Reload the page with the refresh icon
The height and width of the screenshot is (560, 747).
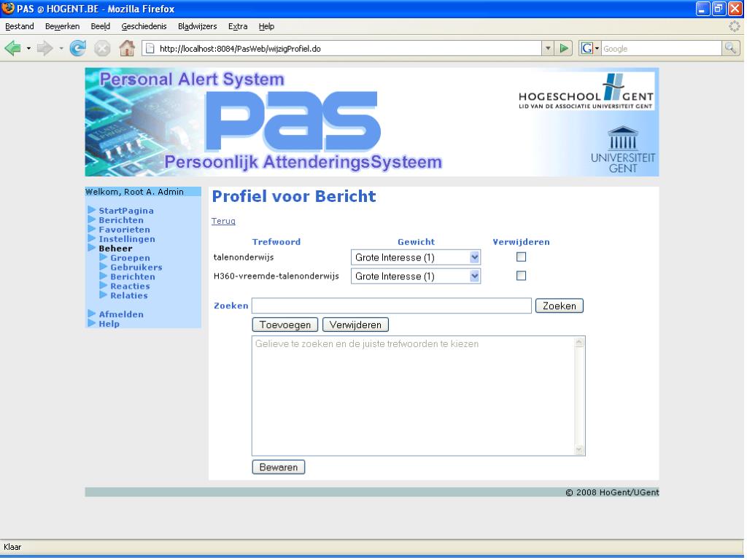[77, 48]
